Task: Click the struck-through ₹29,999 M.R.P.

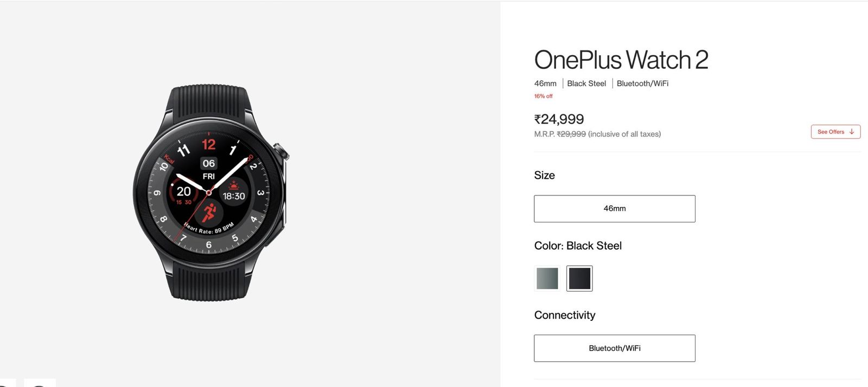Action: tap(571, 134)
